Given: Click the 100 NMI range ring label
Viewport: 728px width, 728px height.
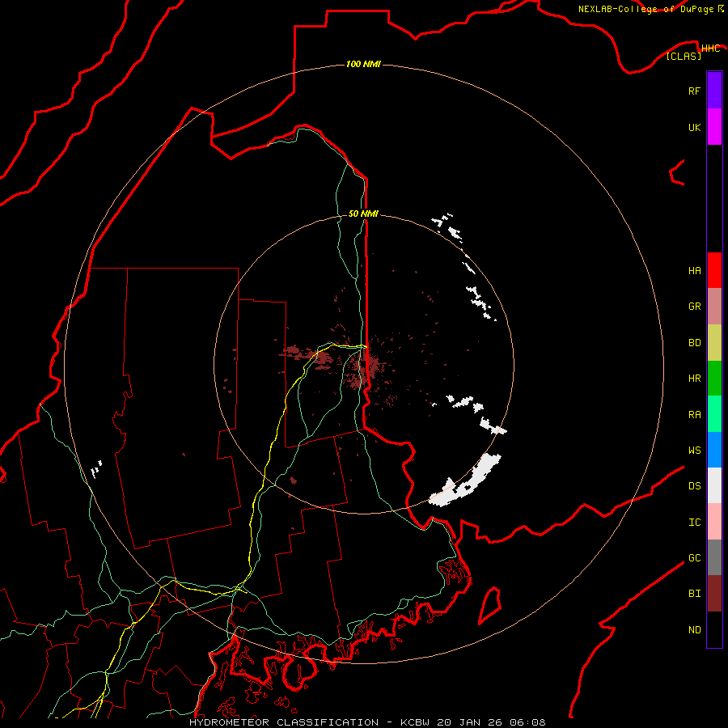Looking at the screenshot, I should tap(363, 64).
